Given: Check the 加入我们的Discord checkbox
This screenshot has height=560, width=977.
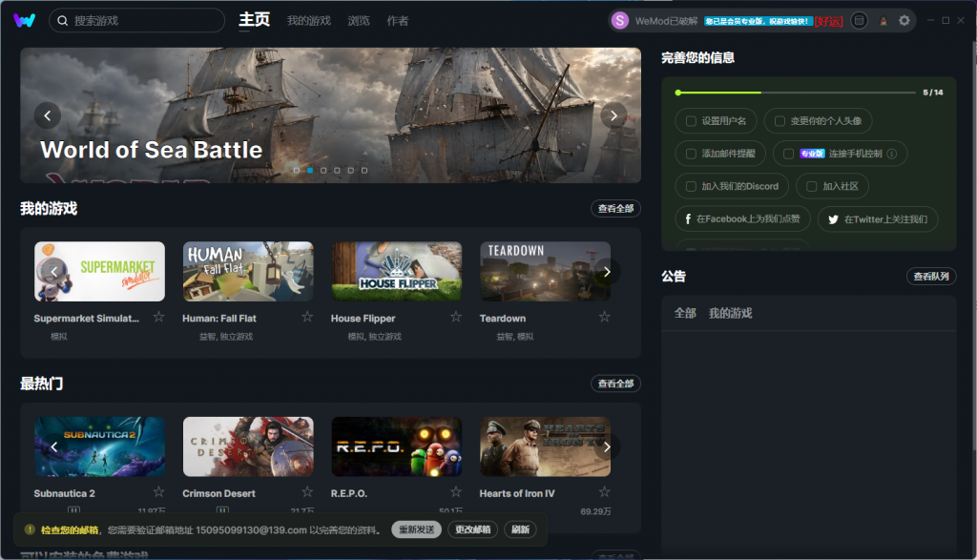Looking at the screenshot, I should (x=691, y=186).
